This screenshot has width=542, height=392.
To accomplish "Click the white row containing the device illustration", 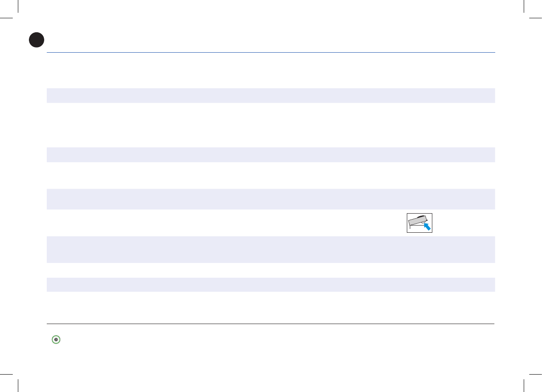I will point(270,223).
